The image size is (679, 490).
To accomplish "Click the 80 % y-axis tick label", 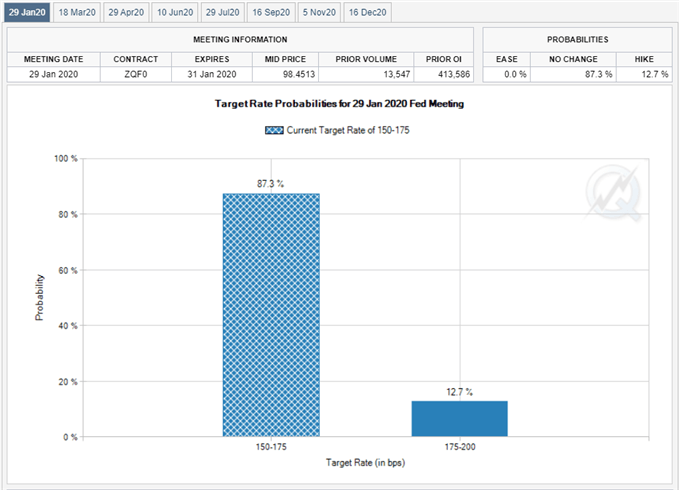I will tap(68, 215).
